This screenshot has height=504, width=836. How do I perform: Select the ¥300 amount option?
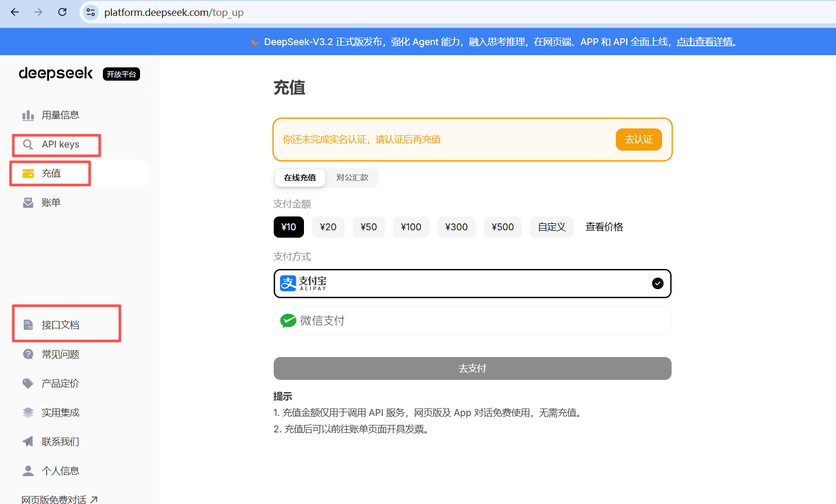point(457,227)
